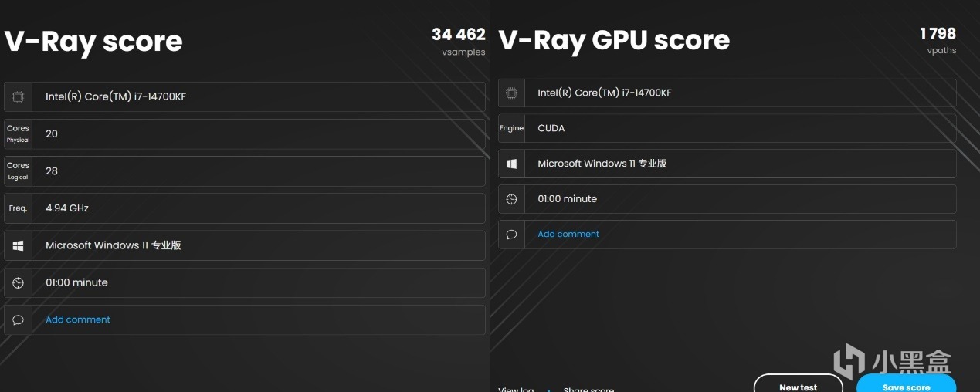Add comment to the V-Ray score result
This screenshot has height=392, width=980.
pos(78,319)
